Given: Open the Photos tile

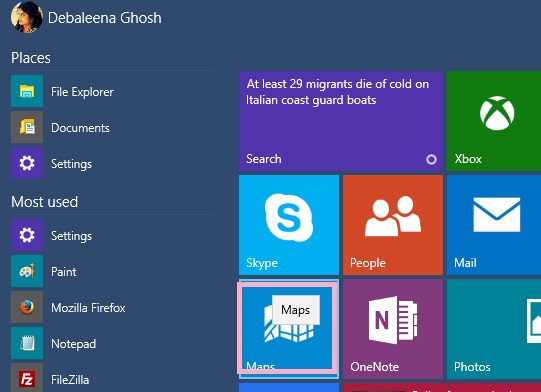Looking at the screenshot, I should pos(494,329).
